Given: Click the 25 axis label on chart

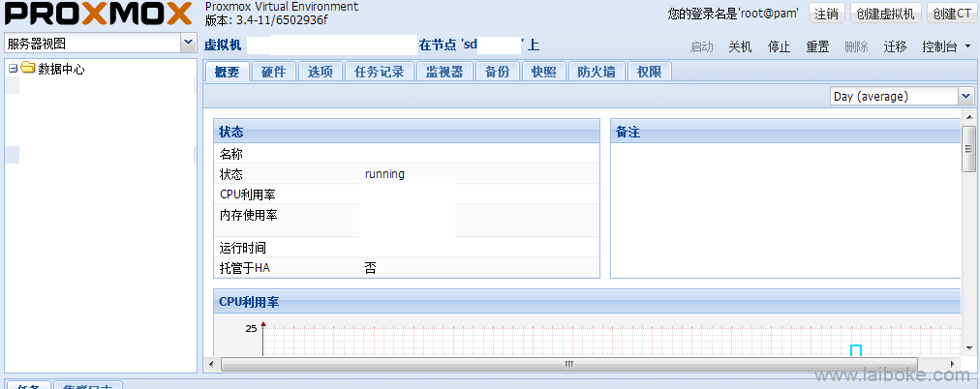Looking at the screenshot, I should (251, 328).
